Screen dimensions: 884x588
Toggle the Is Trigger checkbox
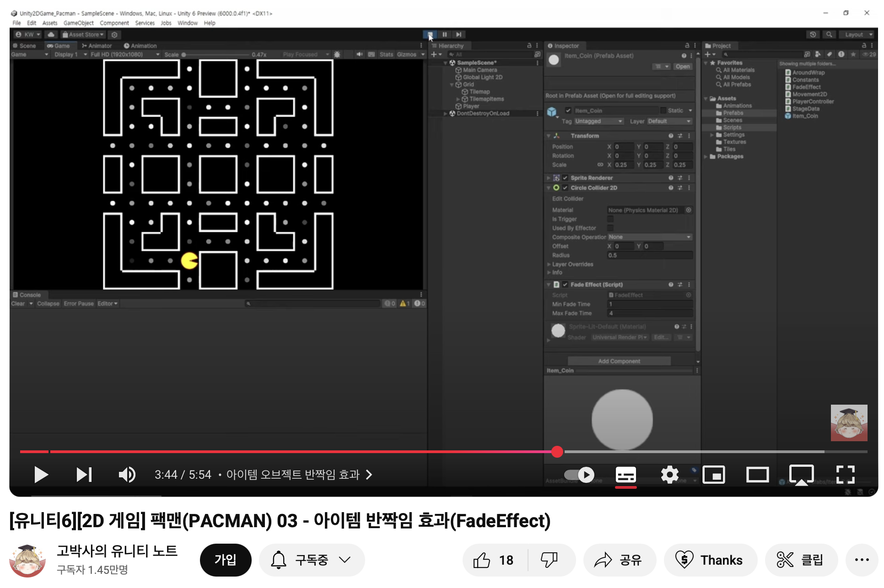coord(610,219)
